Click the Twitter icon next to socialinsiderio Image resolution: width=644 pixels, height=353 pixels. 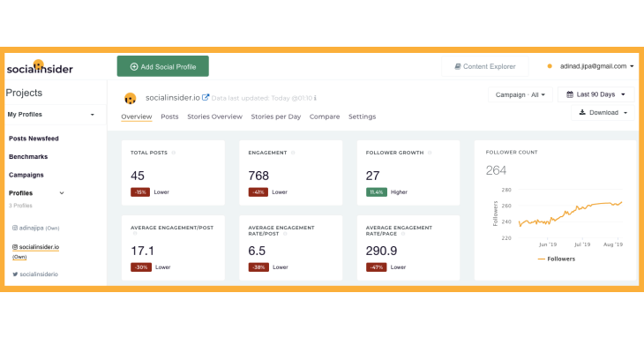point(15,274)
